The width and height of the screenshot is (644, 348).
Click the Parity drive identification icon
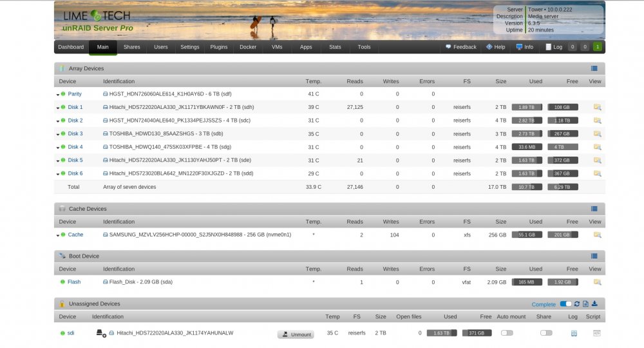pyautogui.click(x=105, y=94)
